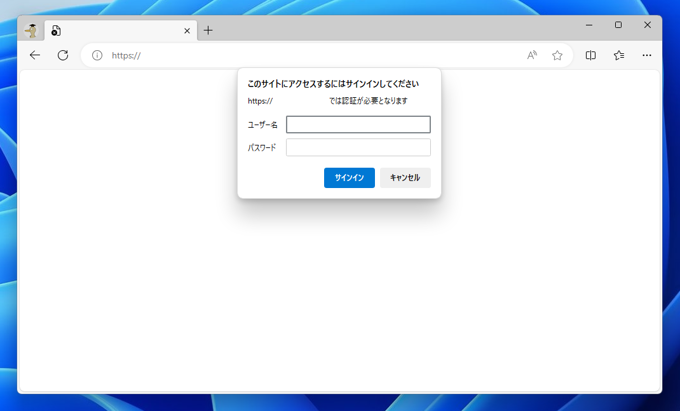
Task: Minimize the browser window
Action: (589, 25)
